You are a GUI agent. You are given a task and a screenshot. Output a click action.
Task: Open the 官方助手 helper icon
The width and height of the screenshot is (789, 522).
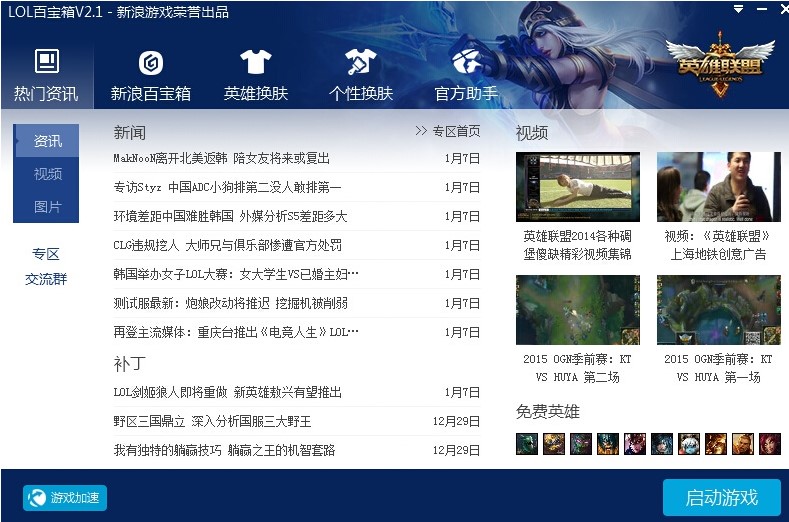pos(466,61)
